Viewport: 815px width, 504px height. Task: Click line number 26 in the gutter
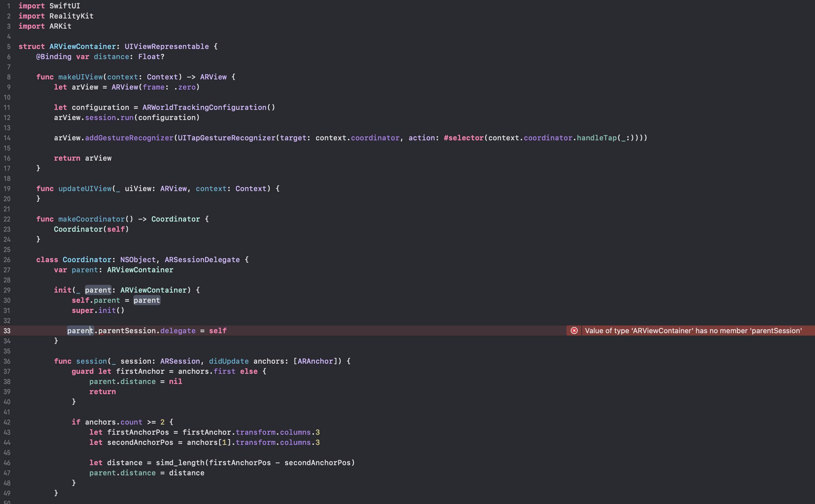coord(7,260)
